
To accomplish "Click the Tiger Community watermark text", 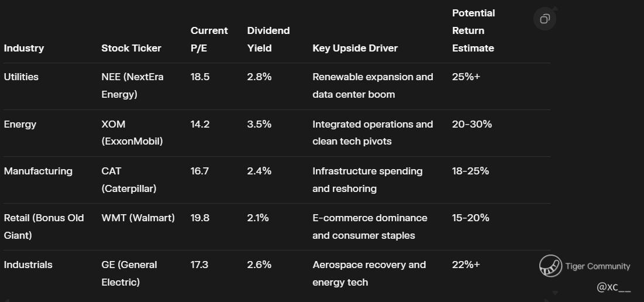I will (598, 266).
